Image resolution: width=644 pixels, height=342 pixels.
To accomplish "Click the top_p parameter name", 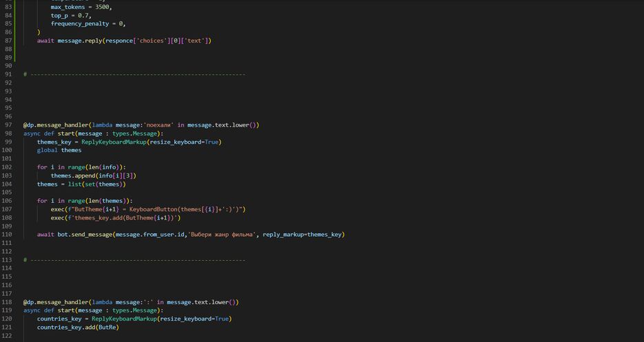I will [63, 15].
